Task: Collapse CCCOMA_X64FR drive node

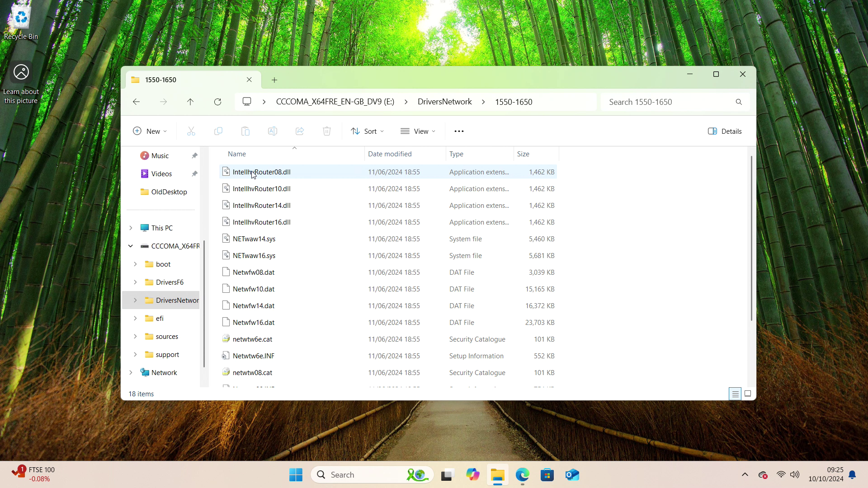Action: [x=131, y=246]
